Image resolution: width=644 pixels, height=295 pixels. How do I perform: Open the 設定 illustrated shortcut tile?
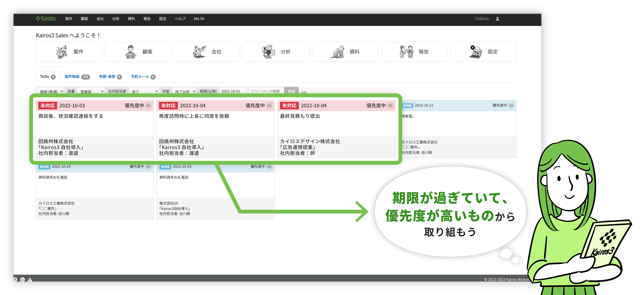[483, 52]
